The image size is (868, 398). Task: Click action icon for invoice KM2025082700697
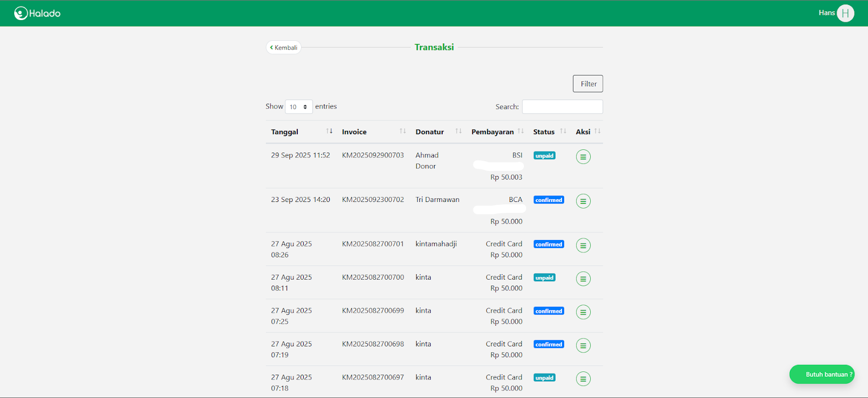coord(583,379)
